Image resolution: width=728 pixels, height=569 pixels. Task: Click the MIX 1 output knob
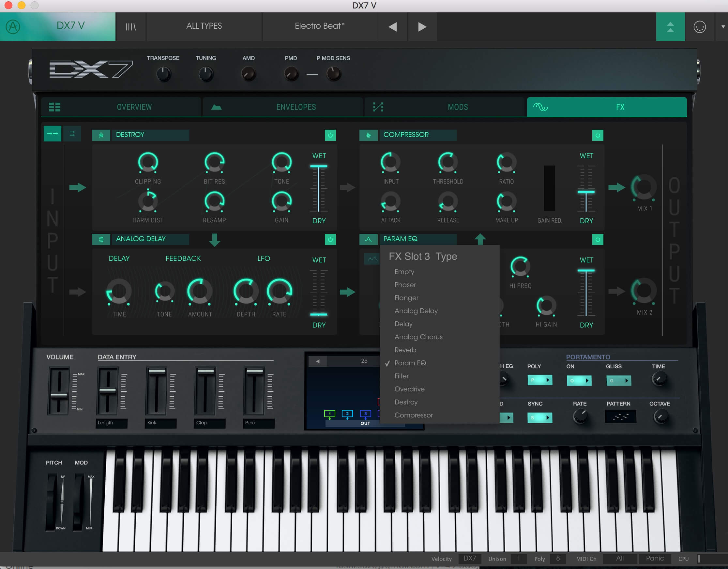(x=644, y=187)
